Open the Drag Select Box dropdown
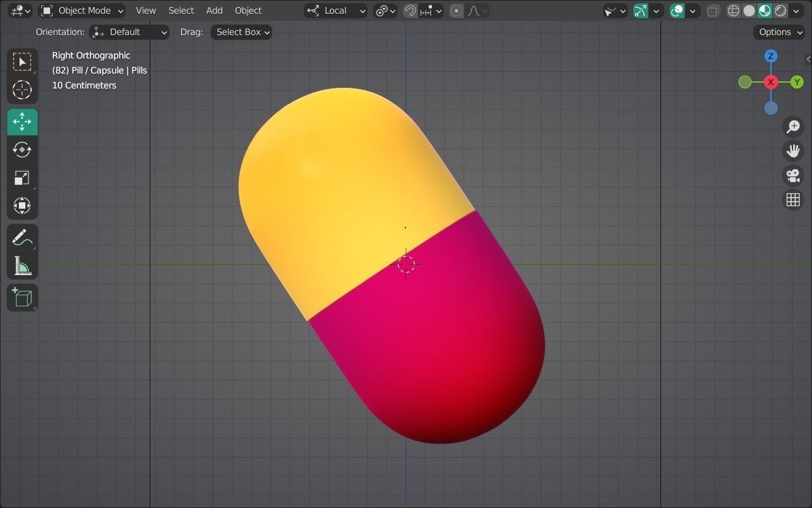The height and width of the screenshot is (508, 812). (241, 32)
